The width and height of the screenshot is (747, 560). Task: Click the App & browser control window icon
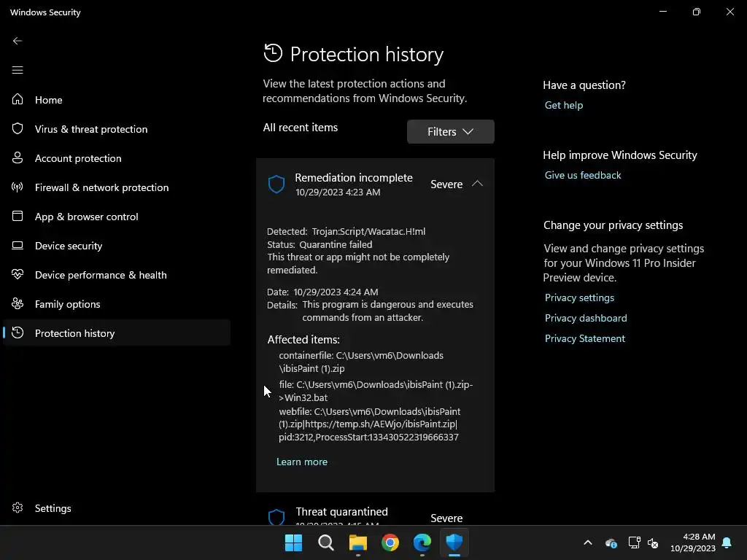18,216
